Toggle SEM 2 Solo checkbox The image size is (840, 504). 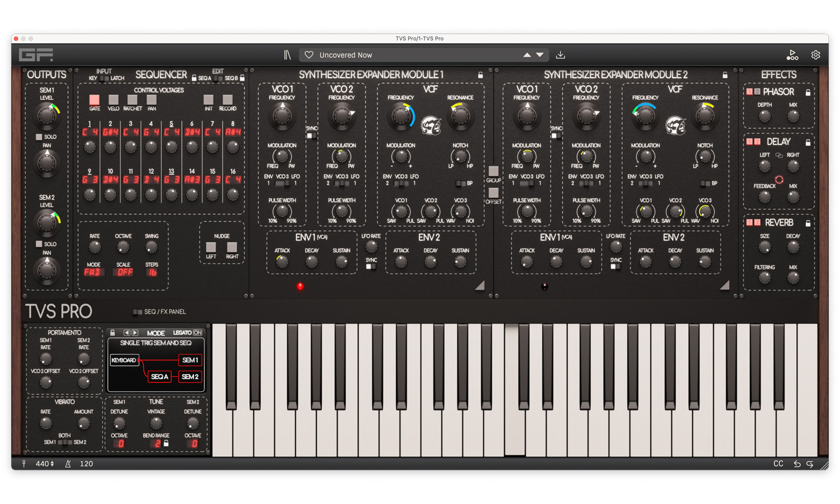[x=39, y=244]
